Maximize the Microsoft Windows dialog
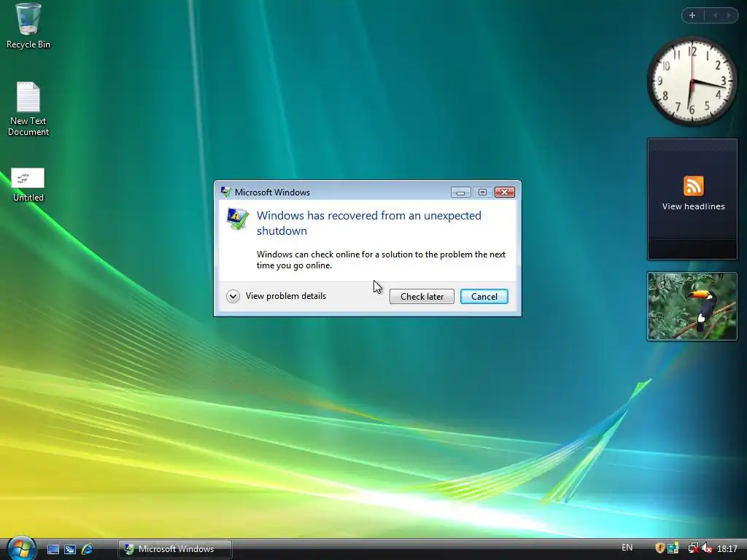Viewport: 747px width, 560px height. point(482,192)
